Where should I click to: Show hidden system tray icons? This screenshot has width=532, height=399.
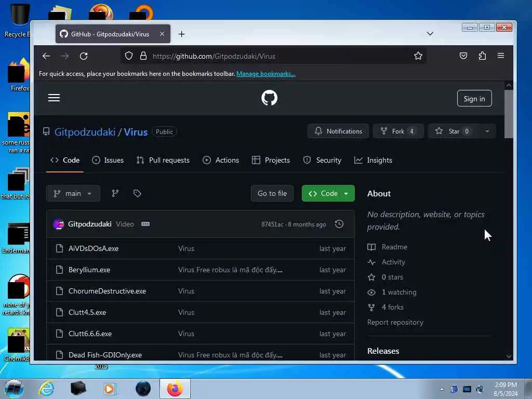(442, 389)
